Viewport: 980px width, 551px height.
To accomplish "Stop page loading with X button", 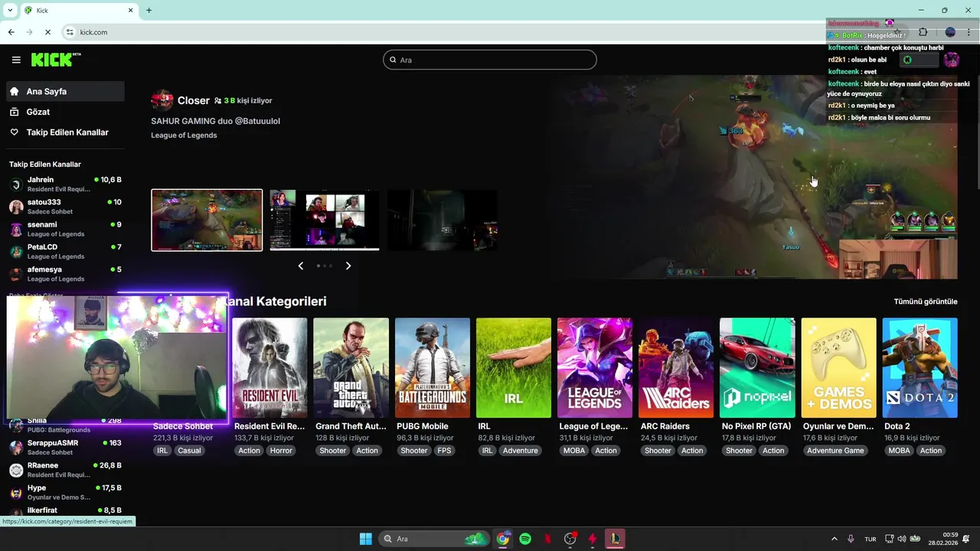I will pyautogui.click(x=47, y=32).
